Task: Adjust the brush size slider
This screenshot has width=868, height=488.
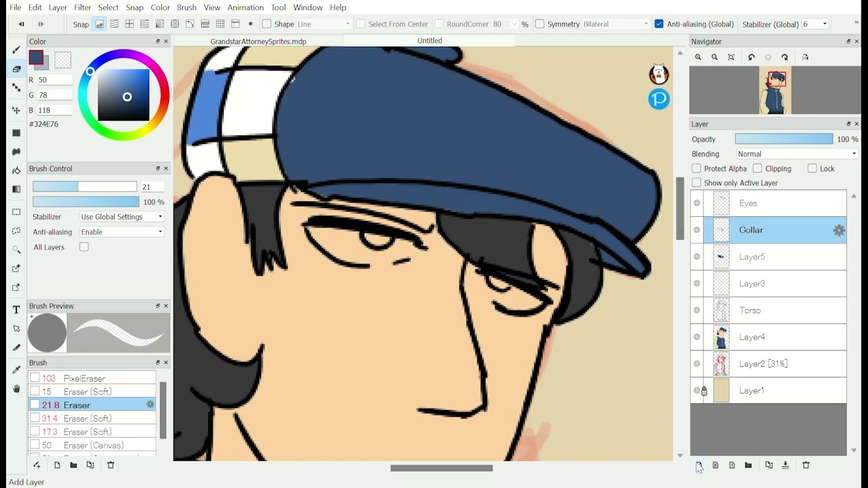Action: tap(85, 186)
